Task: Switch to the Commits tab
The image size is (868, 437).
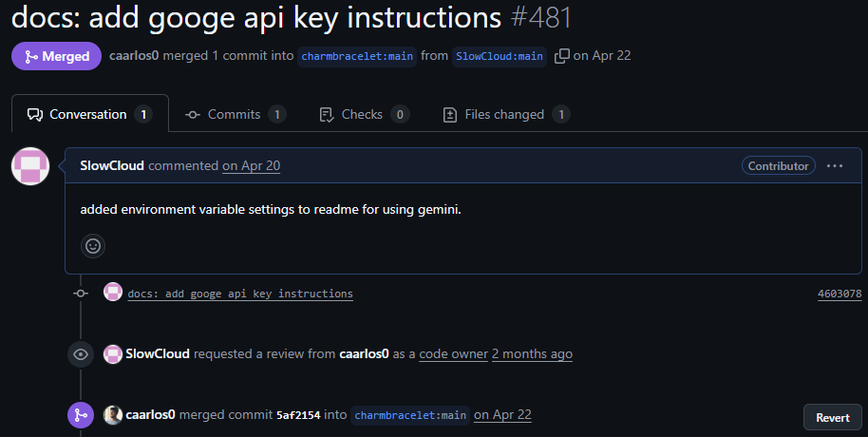Action: coord(236,115)
